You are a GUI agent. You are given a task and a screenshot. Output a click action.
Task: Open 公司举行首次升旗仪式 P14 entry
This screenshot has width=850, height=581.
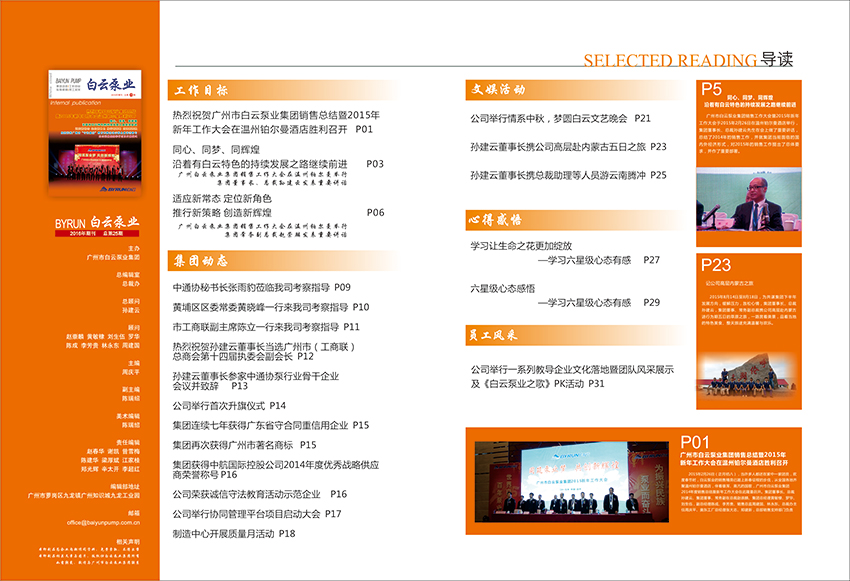229,406
